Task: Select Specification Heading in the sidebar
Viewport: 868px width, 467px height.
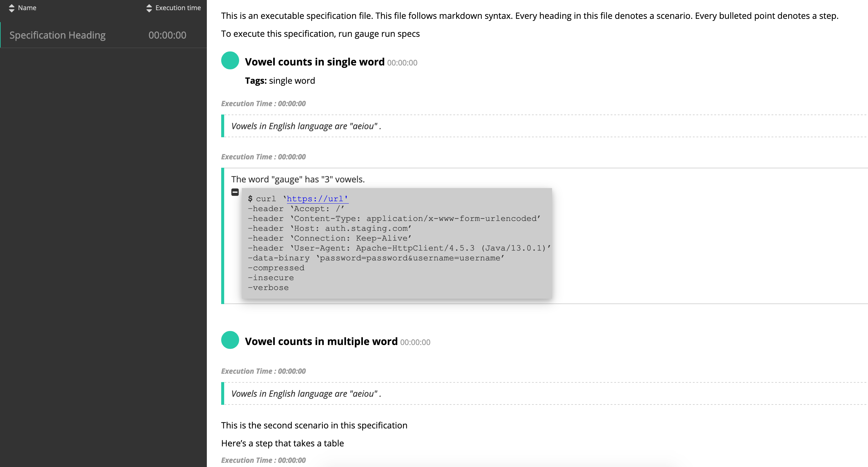Action: (x=57, y=35)
